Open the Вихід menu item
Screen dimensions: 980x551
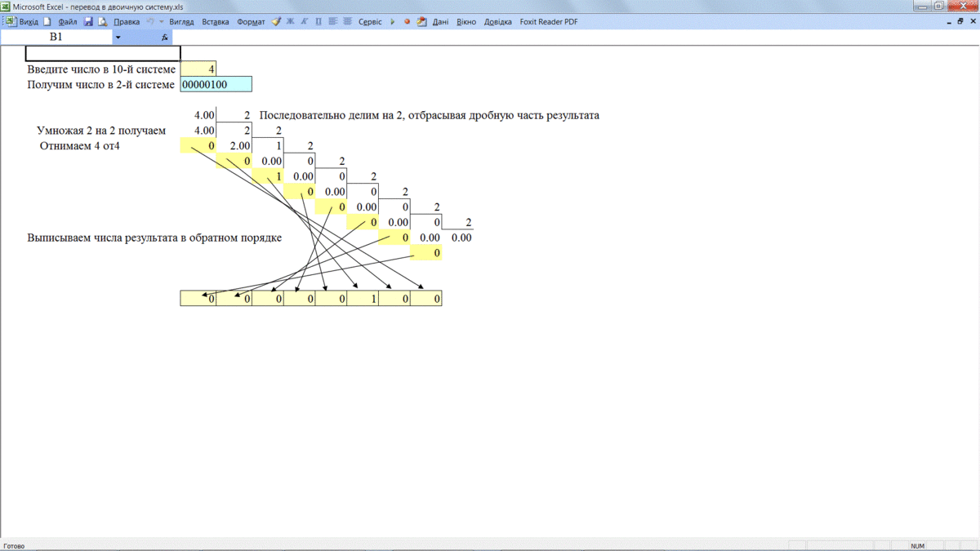tap(29, 22)
